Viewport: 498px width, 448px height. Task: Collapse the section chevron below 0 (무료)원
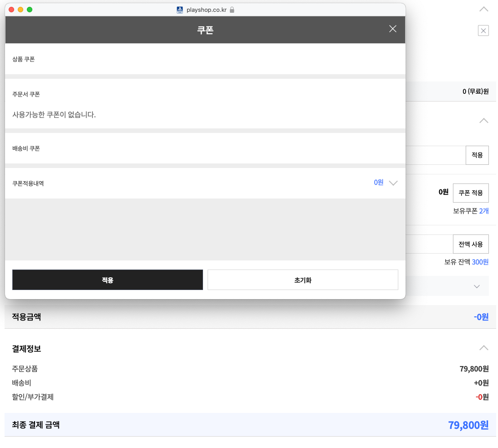[x=484, y=121]
